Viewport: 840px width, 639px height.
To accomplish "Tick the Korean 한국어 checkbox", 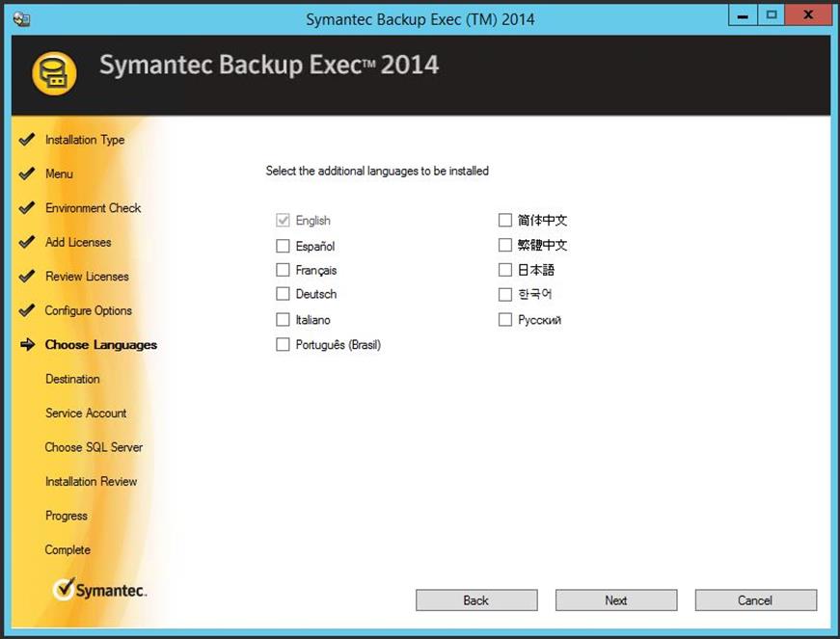I will coord(505,294).
